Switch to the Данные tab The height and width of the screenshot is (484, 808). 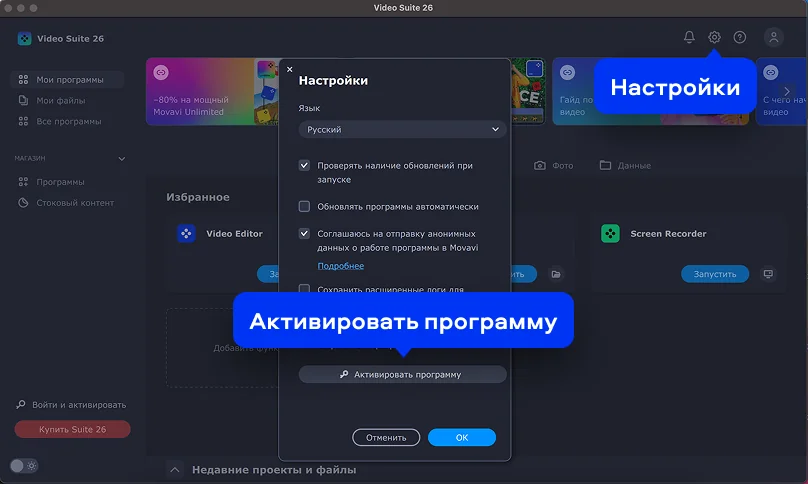tap(625, 165)
